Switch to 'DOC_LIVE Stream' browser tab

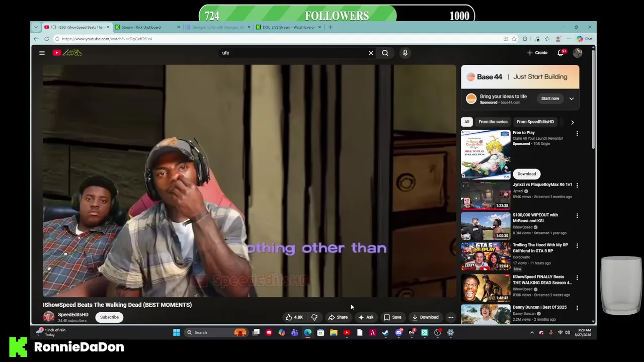point(288,27)
